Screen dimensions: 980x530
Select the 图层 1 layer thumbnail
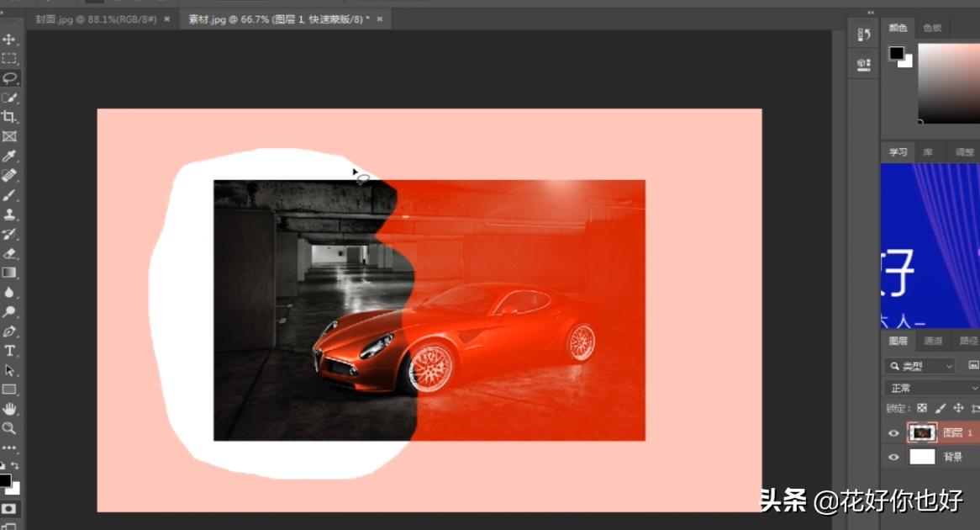click(x=922, y=432)
